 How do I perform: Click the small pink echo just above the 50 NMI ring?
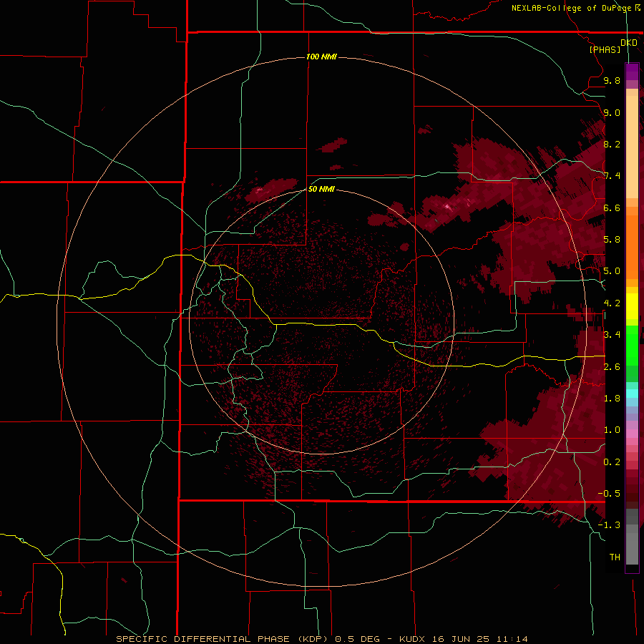(x=259, y=190)
